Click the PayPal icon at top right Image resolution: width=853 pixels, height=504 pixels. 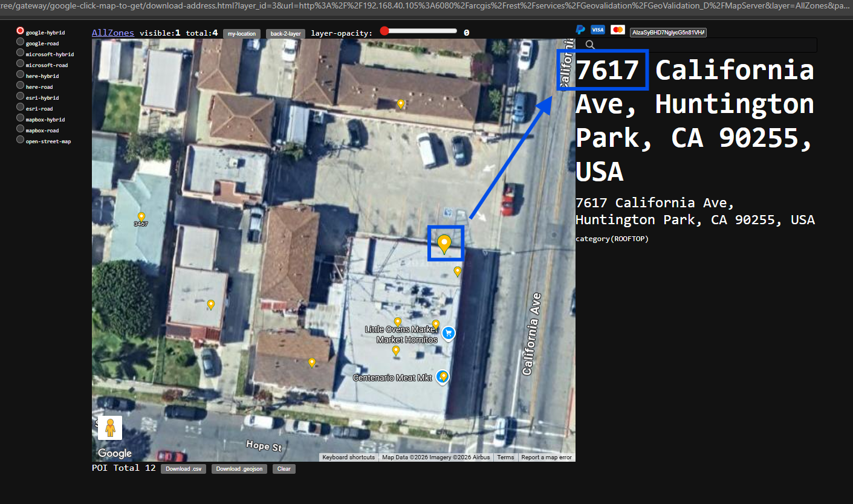click(580, 30)
